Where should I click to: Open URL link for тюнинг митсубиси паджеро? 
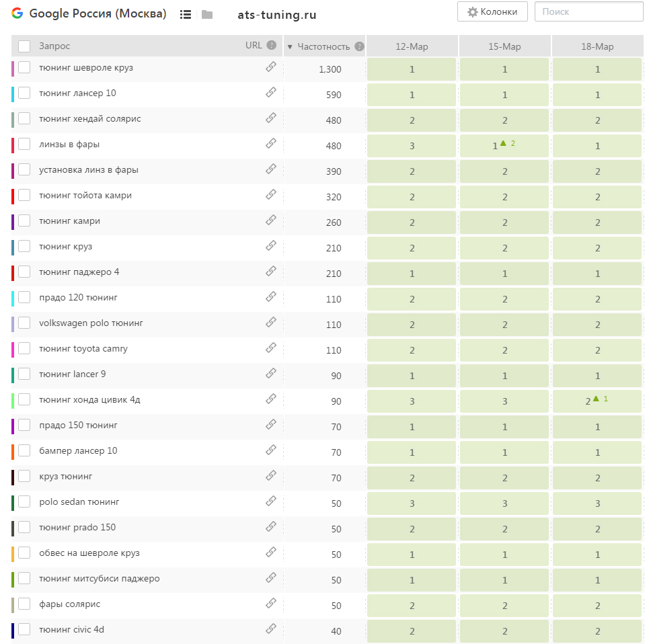click(x=271, y=578)
